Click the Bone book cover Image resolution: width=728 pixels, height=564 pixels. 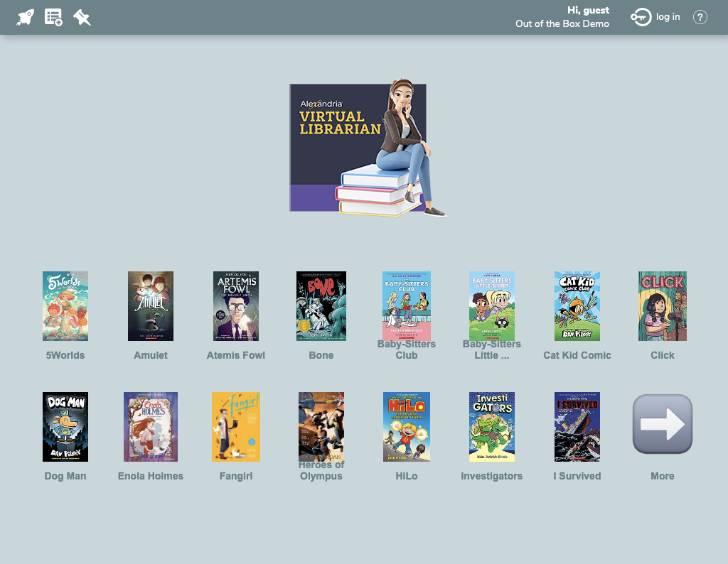click(x=321, y=306)
